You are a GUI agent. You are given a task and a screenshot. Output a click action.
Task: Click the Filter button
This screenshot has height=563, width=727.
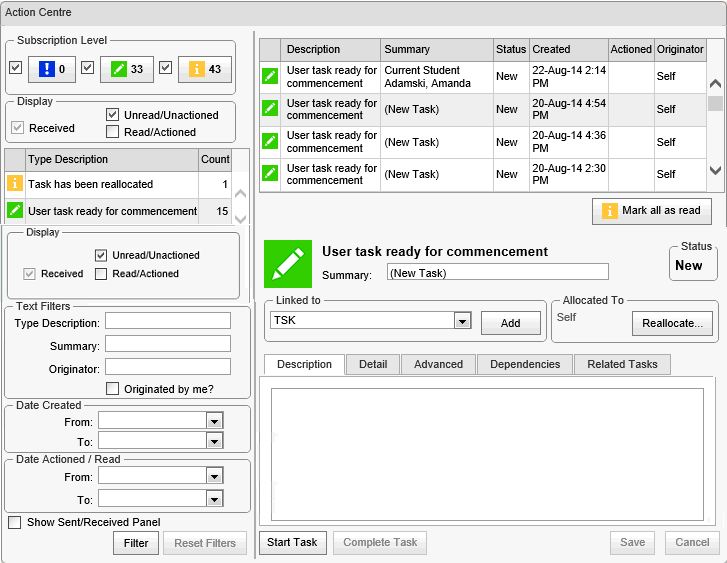(136, 543)
